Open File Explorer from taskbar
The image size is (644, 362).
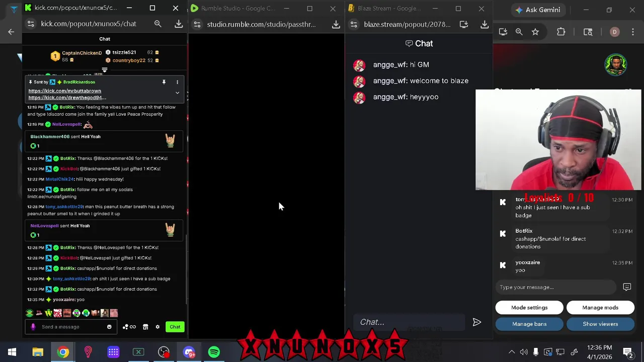point(38,352)
